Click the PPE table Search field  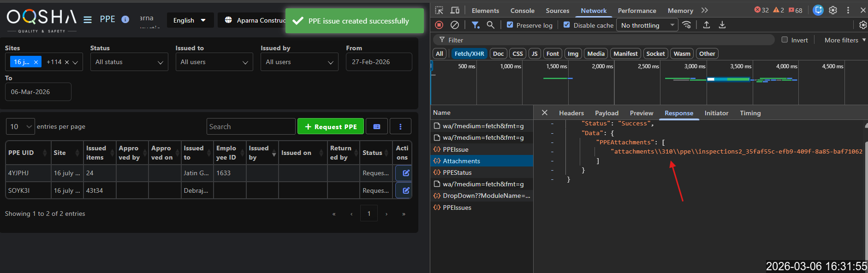tap(250, 126)
